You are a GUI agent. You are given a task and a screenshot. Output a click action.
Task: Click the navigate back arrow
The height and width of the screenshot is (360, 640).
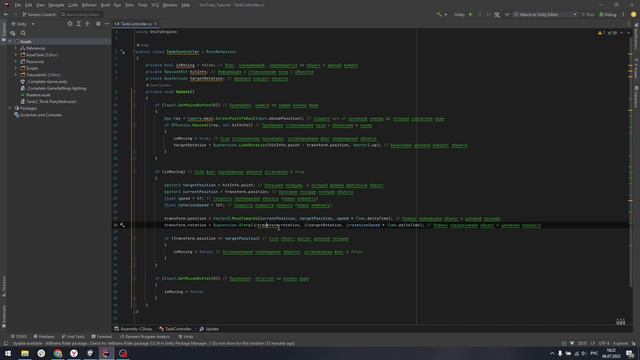click(x=6, y=14)
